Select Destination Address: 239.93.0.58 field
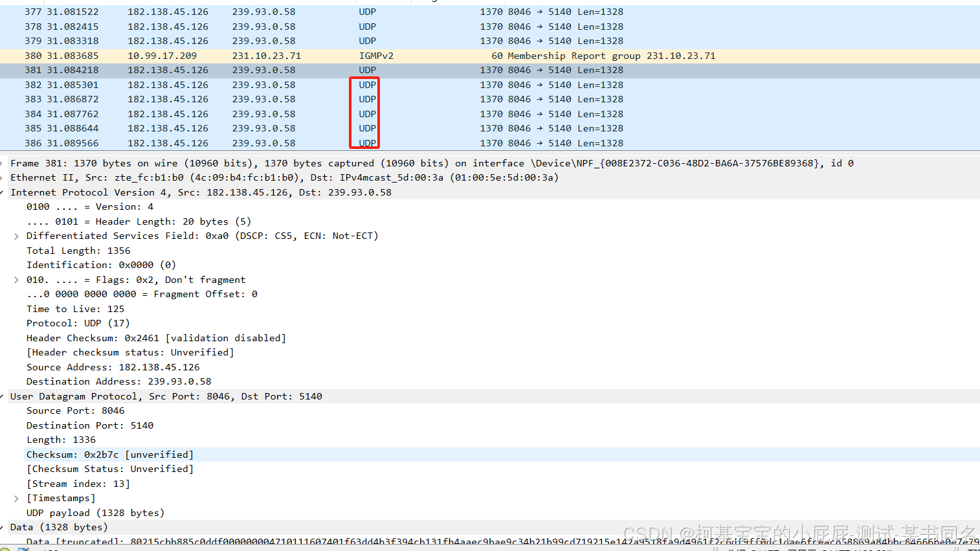 click(x=119, y=381)
